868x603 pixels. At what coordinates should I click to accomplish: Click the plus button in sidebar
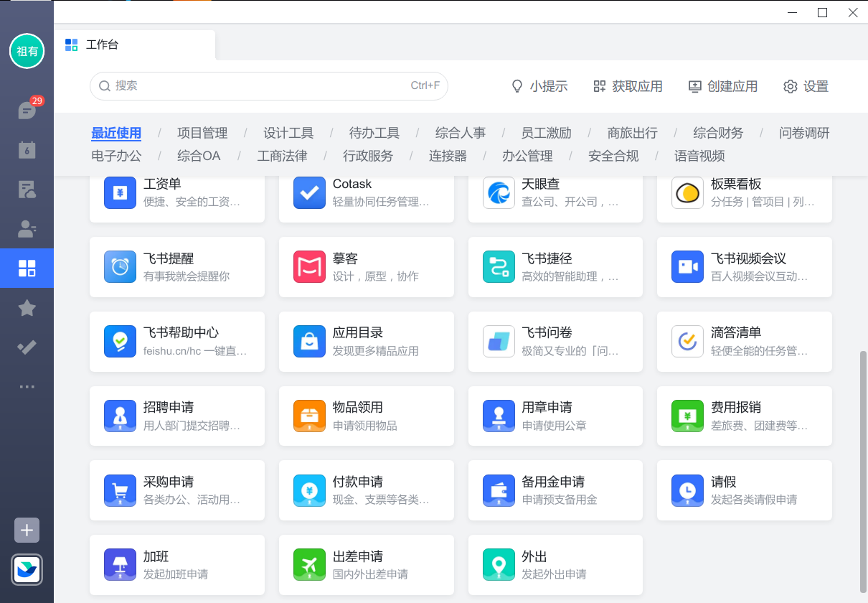coord(27,530)
